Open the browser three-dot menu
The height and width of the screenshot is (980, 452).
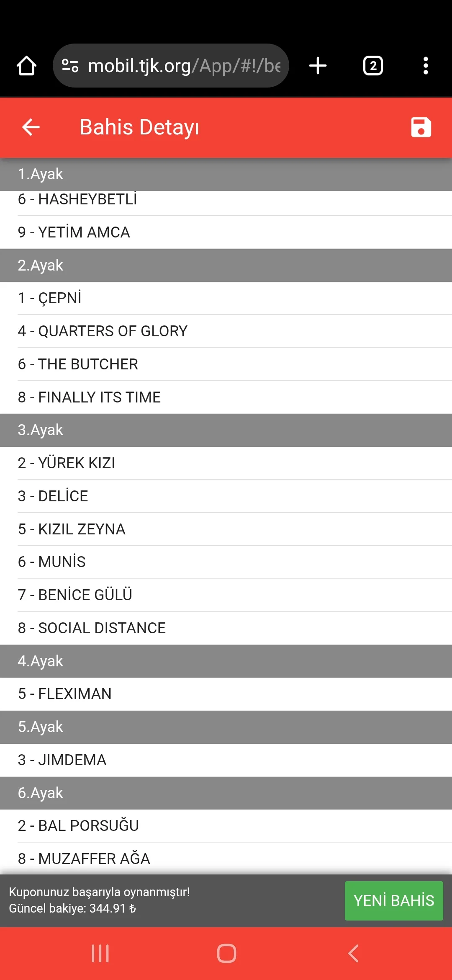coord(426,66)
